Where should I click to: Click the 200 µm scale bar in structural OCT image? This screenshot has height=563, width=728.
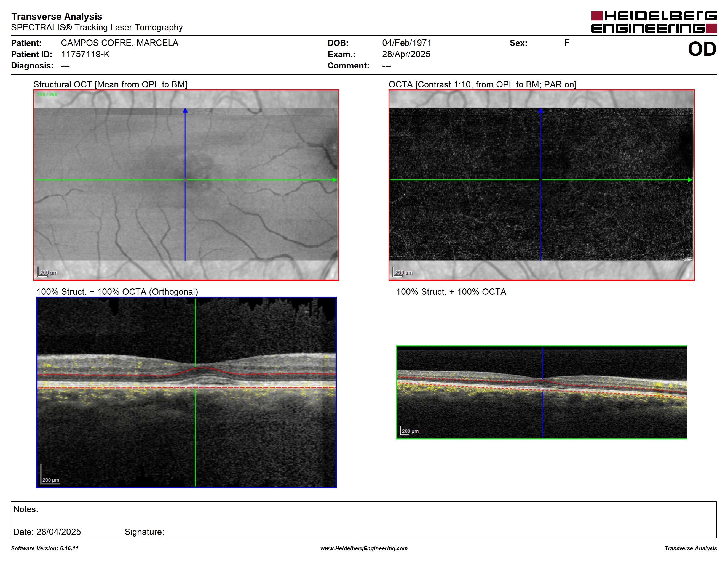(47, 272)
